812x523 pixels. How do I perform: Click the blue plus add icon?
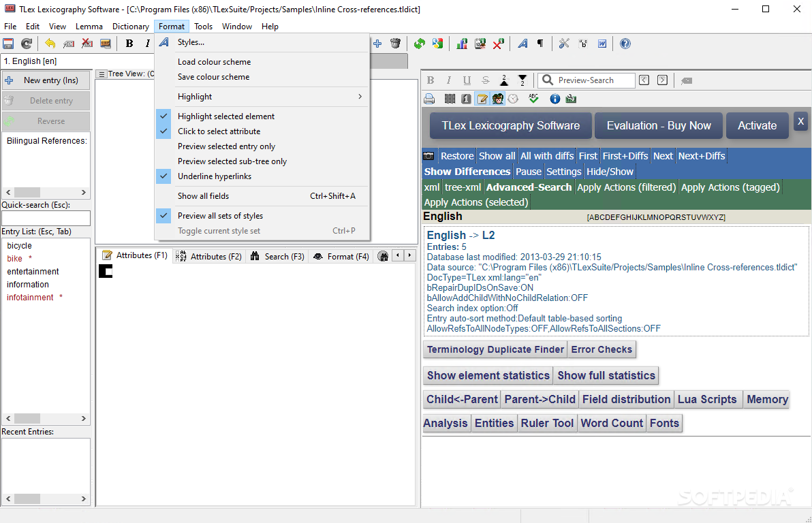tap(377, 44)
